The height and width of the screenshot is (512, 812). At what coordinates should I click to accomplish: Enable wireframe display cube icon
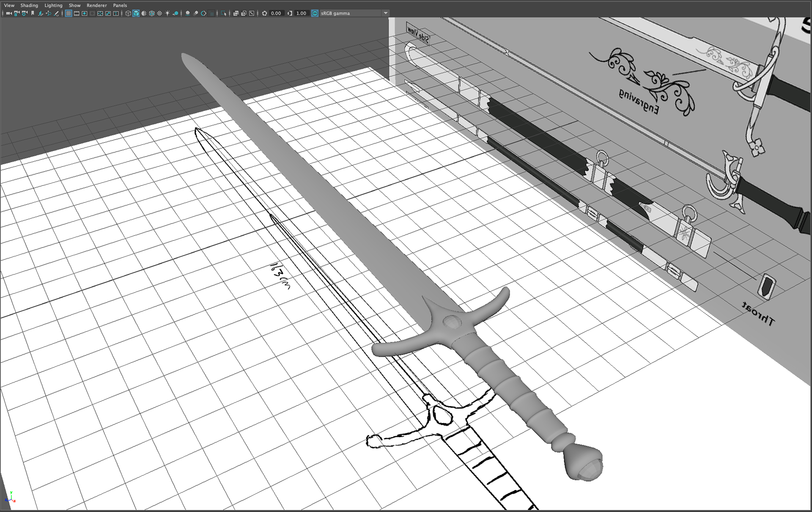(x=128, y=13)
